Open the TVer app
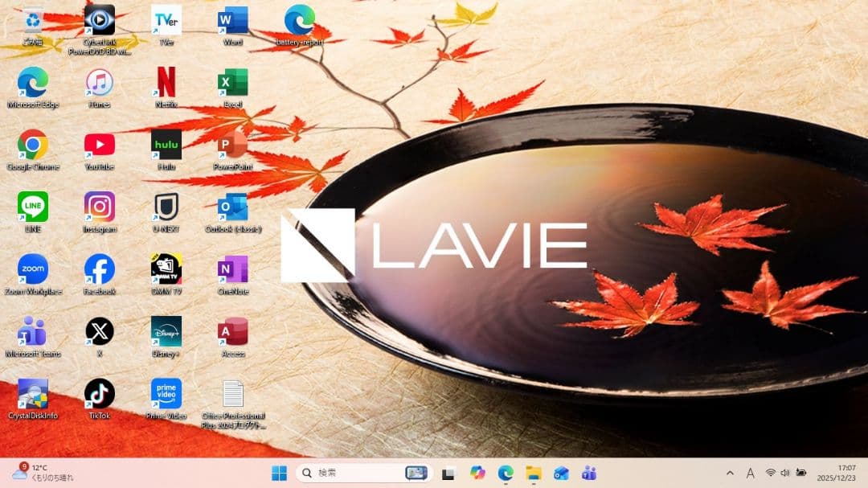This screenshot has height=488, width=868. point(166,20)
